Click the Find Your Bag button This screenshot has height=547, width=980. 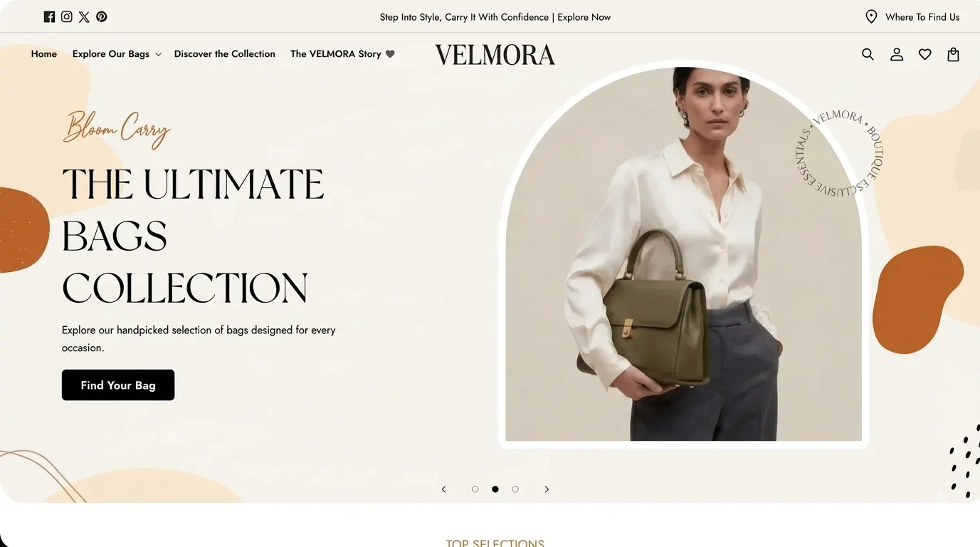(x=118, y=385)
